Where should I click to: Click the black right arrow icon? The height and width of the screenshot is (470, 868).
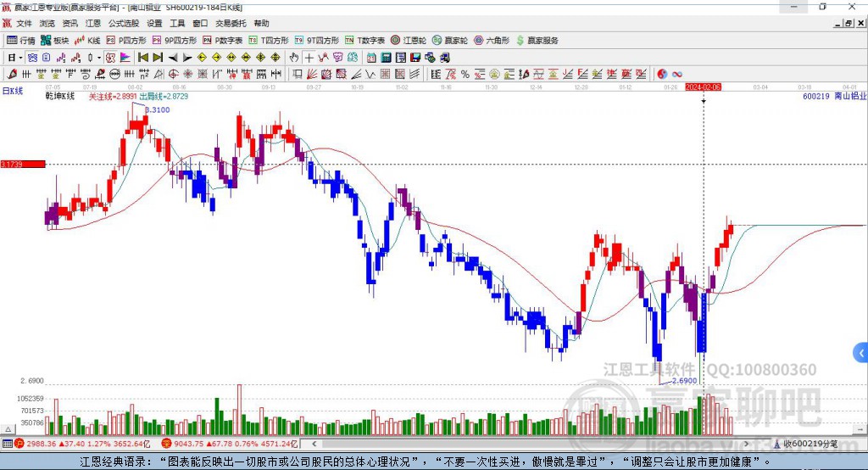click(187, 58)
